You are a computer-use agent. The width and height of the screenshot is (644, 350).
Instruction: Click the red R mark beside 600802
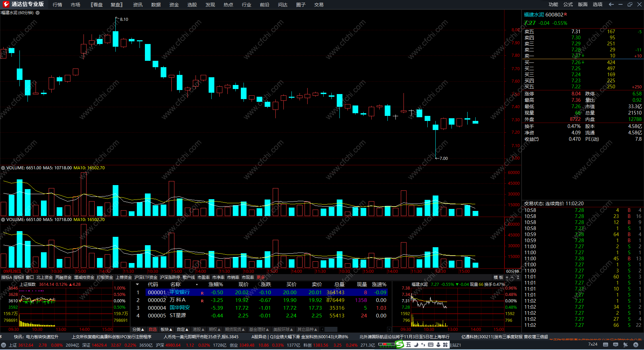coord(566,14)
